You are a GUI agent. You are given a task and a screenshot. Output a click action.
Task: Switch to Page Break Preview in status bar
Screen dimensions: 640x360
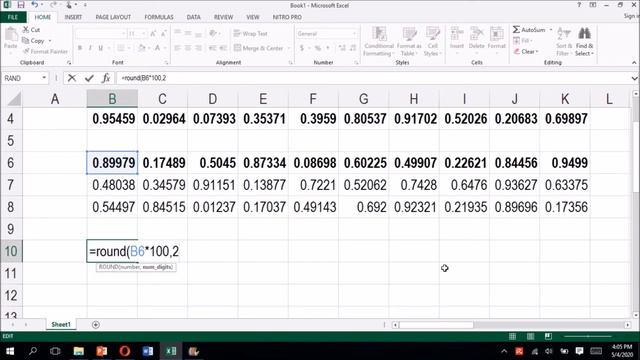click(x=548, y=336)
